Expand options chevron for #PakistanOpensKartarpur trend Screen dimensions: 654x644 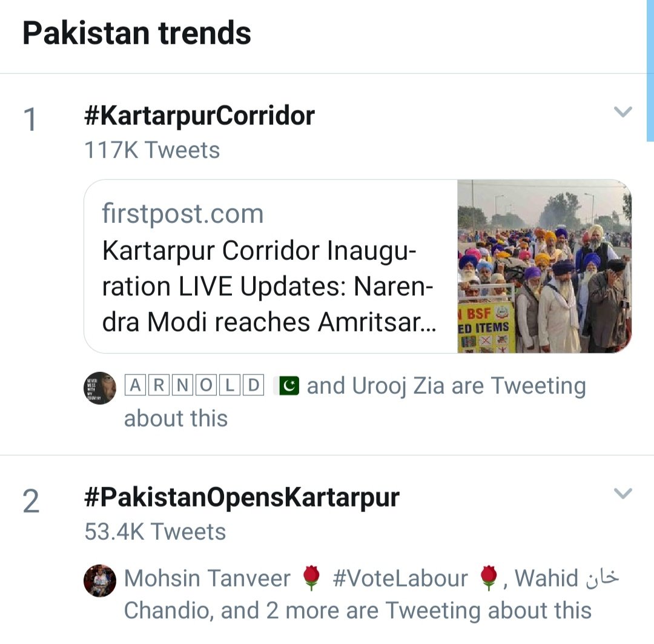[x=623, y=493]
